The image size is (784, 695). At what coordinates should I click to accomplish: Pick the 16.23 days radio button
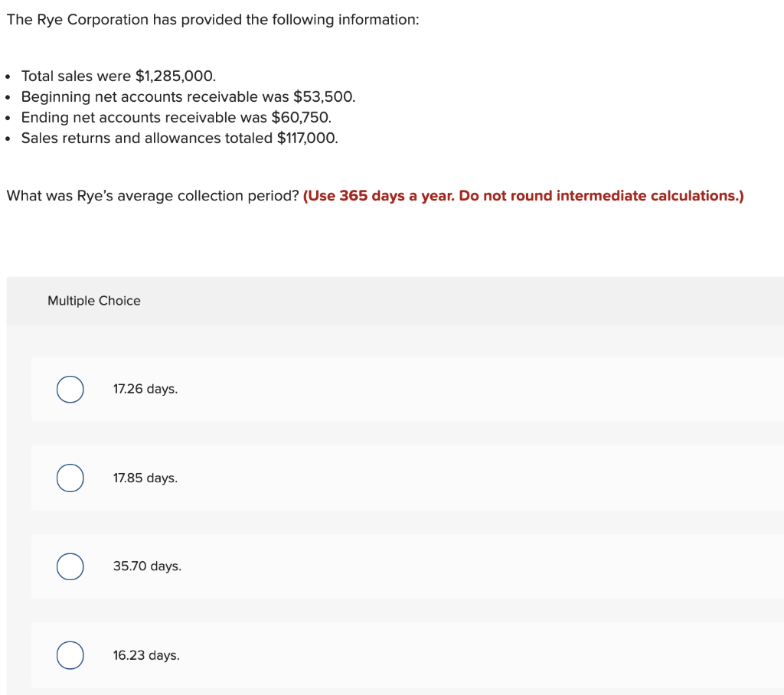tap(70, 655)
